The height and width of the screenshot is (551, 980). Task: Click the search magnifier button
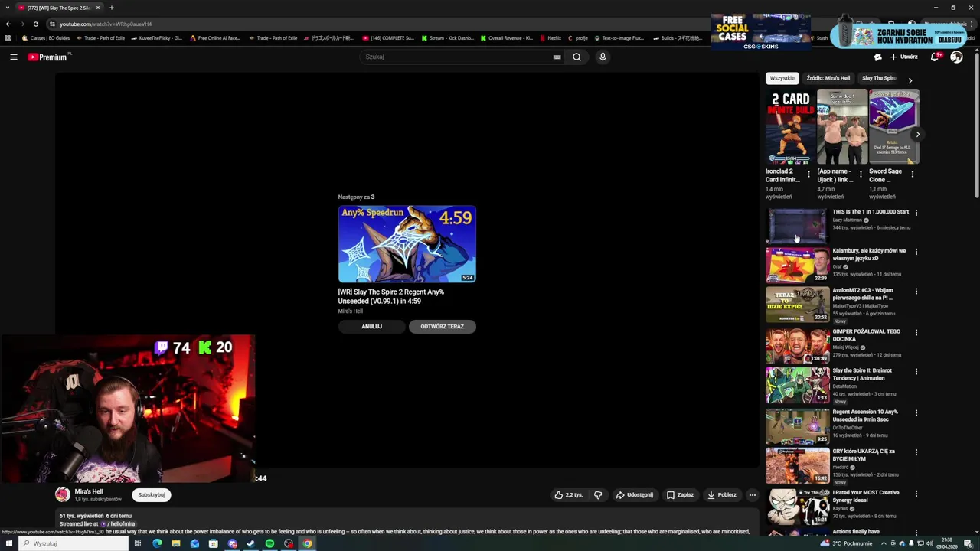pos(577,57)
